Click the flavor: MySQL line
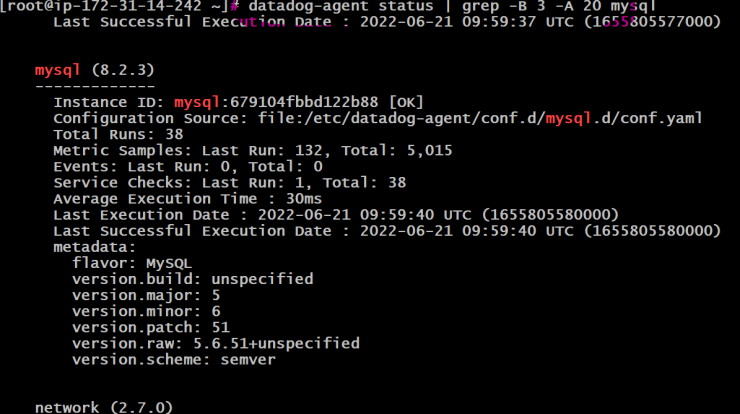Screen dimensions: 740x414 [132, 263]
